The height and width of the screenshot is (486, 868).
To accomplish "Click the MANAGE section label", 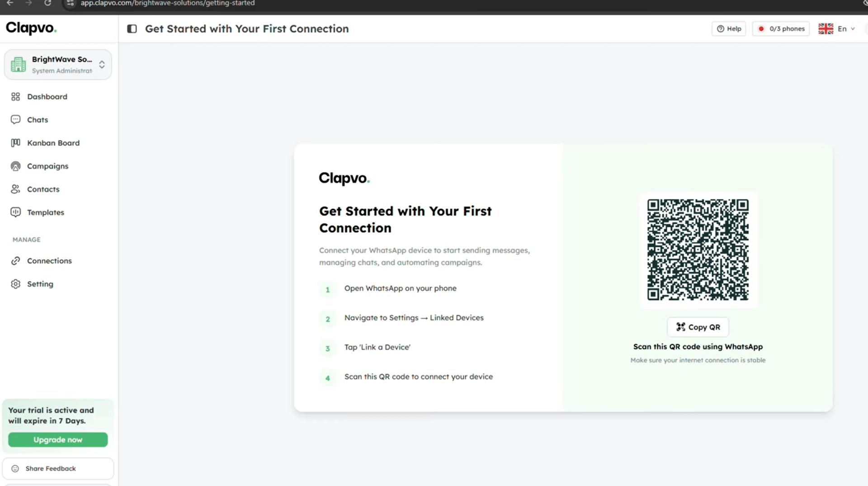I will click(27, 240).
